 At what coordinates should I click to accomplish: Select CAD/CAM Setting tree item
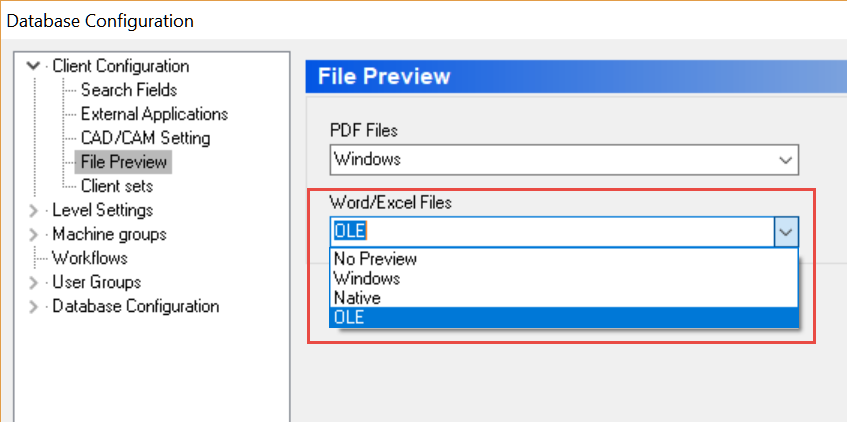pos(145,138)
